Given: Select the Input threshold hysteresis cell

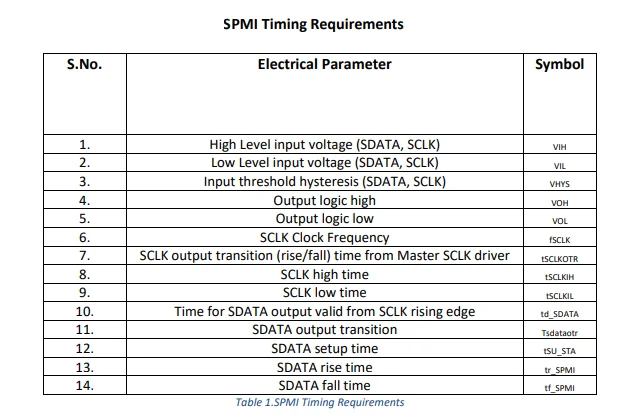Looking at the screenshot, I should pos(325,182).
